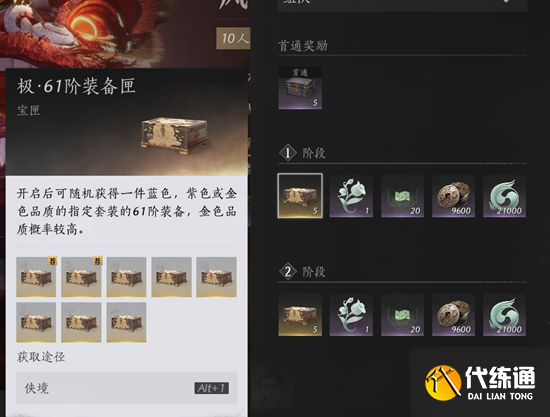The image size is (550, 417).
Task: Select the fifth set chest in top row
Action: pos(216,277)
